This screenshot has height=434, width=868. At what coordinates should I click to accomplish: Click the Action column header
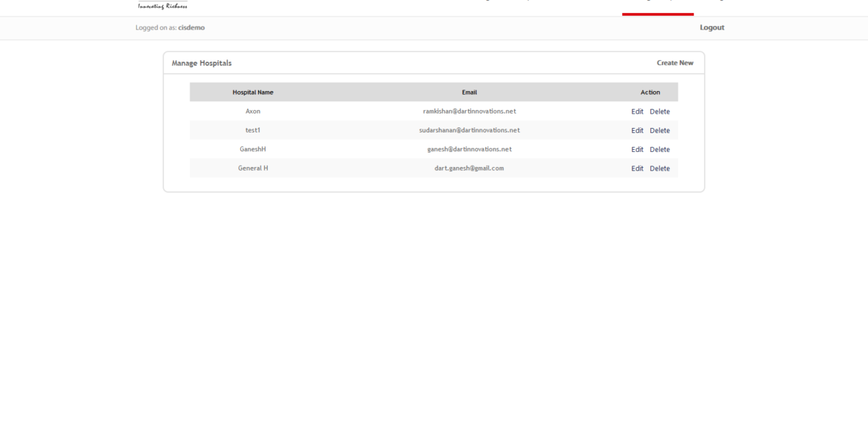point(650,92)
